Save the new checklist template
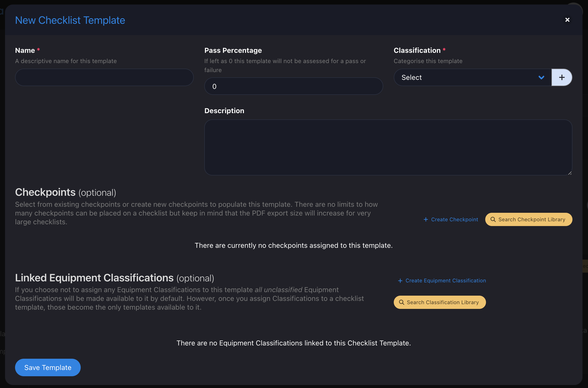 [x=48, y=367]
